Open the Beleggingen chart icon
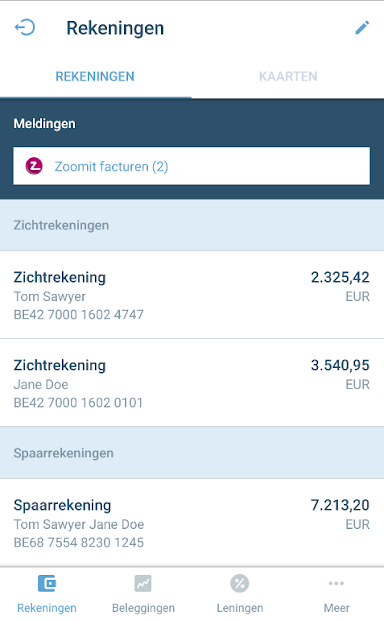Image resolution: width=384 pixels, height=620 pixels. 143,583
